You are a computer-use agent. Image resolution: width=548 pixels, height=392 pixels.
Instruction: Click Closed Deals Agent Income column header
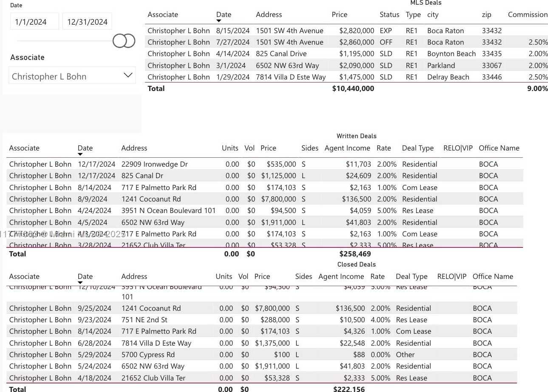(341, 276)
